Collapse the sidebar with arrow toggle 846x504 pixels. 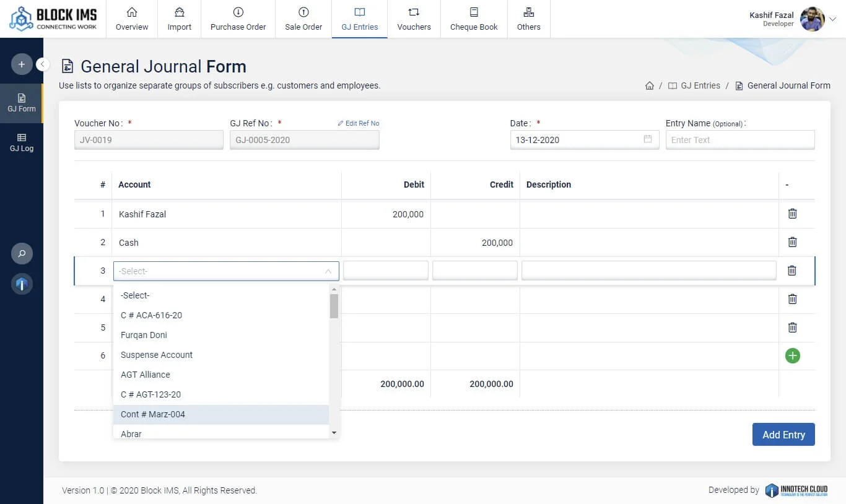pos(43,64)
